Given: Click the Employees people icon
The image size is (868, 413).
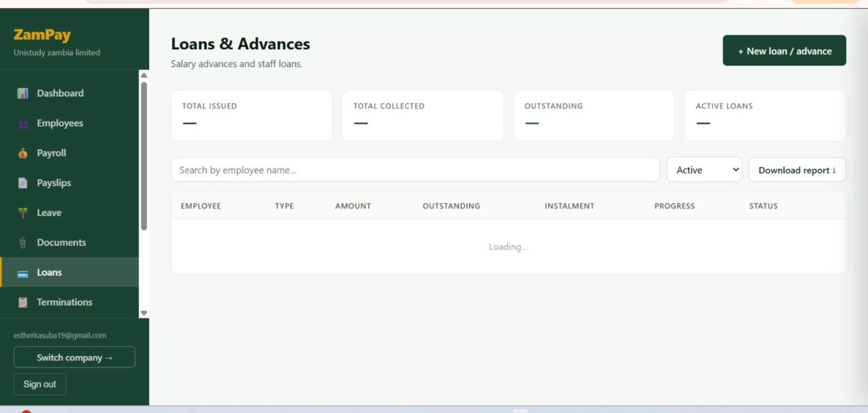Looking at the screenshot, I should tap(22, 124).
